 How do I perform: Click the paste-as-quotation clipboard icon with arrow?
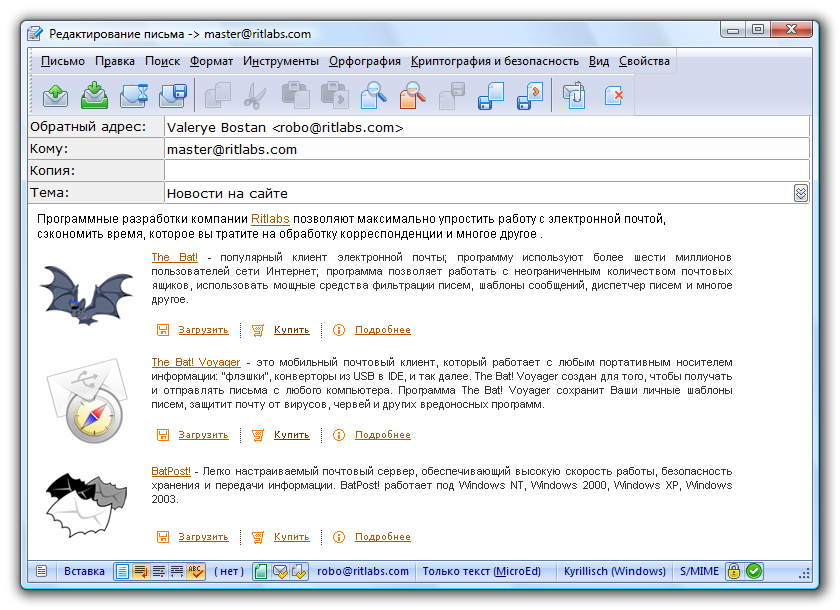pos(334,96)
